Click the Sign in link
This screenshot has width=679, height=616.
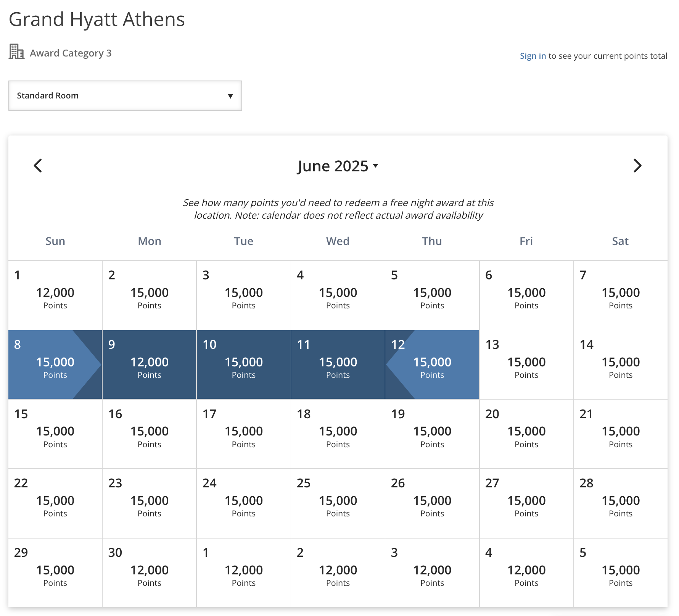(x=533, y=56)
